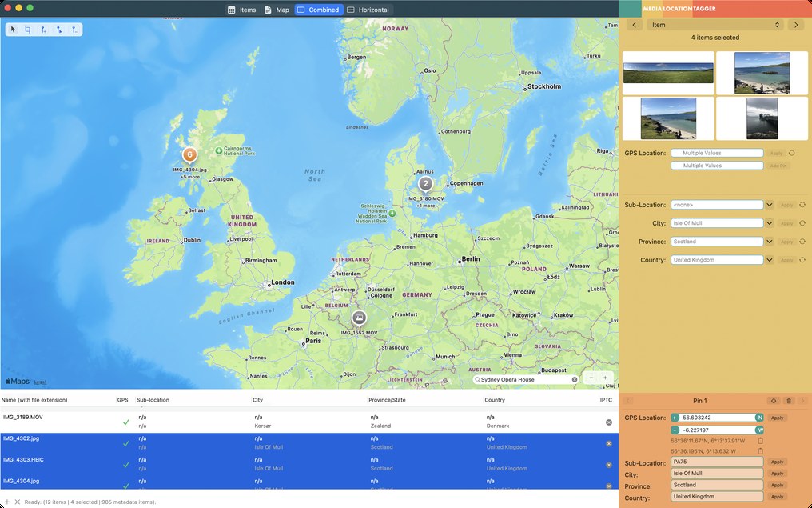Image resolution: width=812 pixels, height=508 pixels.
Task: Copy the 56°36'11.67"N coordinates to clipboard
Action: [x=761, y=441]
